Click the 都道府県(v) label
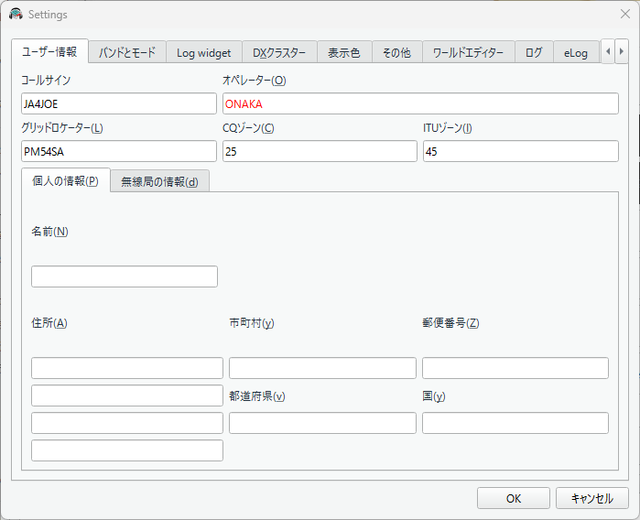Image resolution: width=640 pixels, height=520 pixels. (257, 396)
